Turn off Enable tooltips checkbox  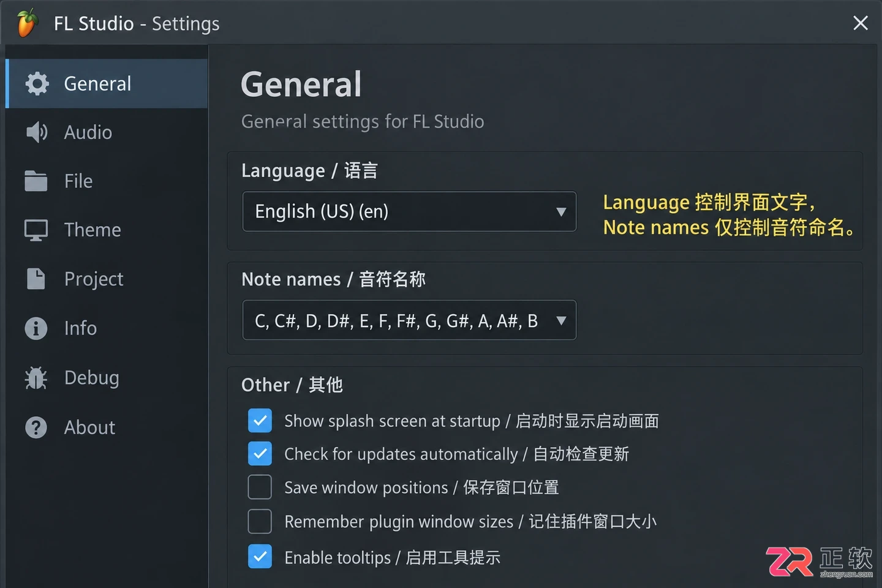260,557
